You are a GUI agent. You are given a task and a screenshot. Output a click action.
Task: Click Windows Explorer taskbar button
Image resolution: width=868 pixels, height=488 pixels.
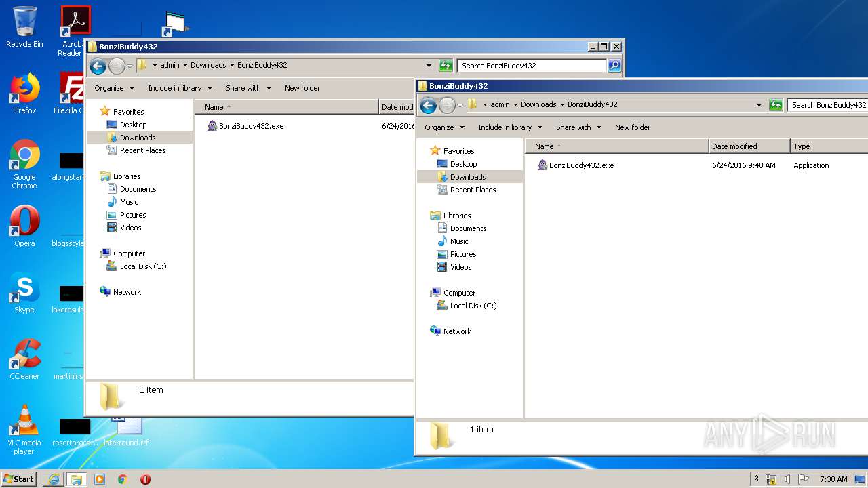pos(77,479)
